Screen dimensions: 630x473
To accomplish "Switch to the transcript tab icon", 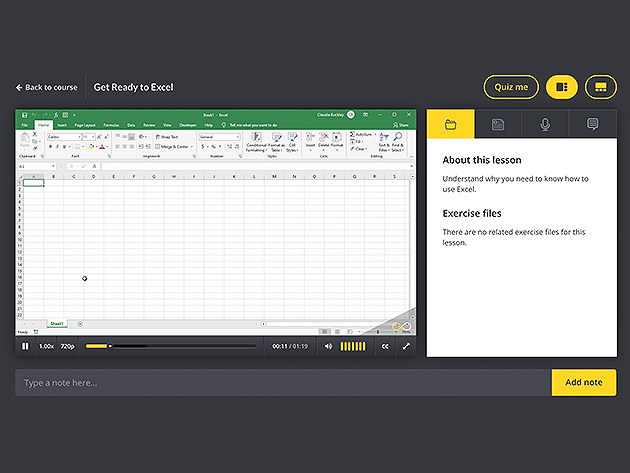I will point(498,124).
